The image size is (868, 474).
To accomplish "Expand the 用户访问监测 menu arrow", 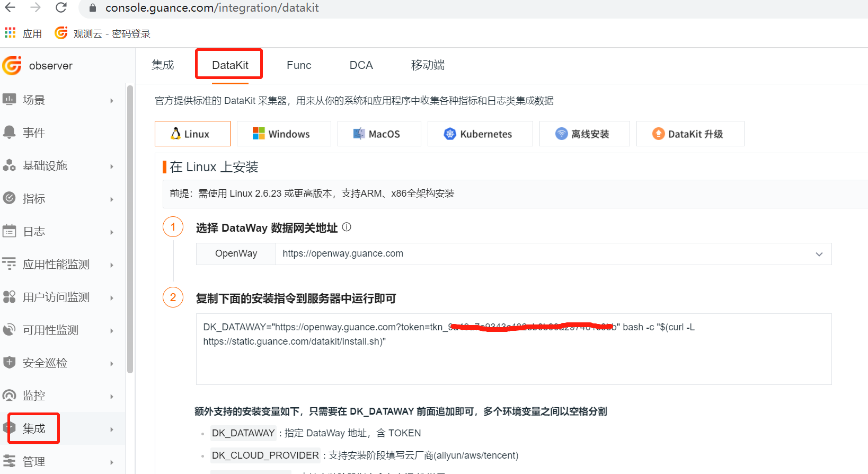I will (112, 298).
